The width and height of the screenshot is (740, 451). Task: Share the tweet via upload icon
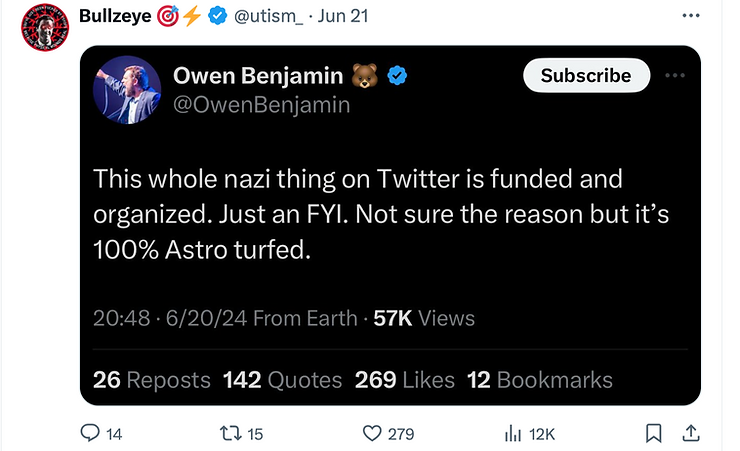pyautogui.click(x=690, y=433)
